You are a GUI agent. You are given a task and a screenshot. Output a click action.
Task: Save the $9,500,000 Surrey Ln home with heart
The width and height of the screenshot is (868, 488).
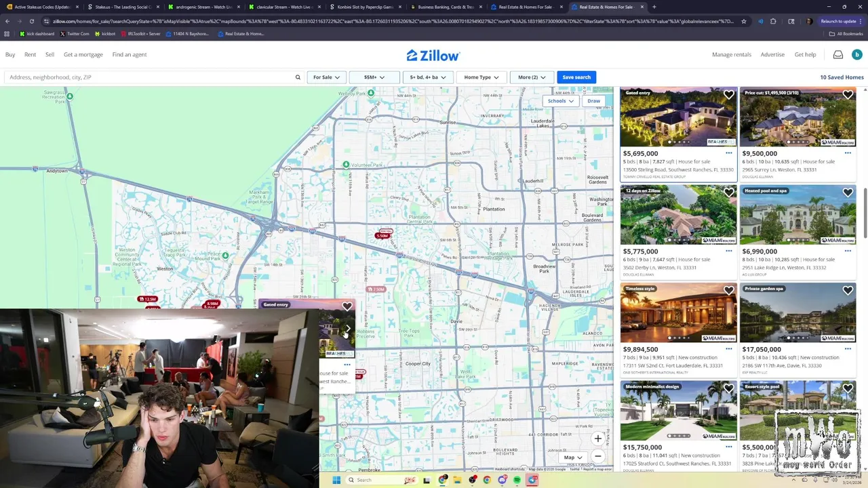(x=848, y=95)
